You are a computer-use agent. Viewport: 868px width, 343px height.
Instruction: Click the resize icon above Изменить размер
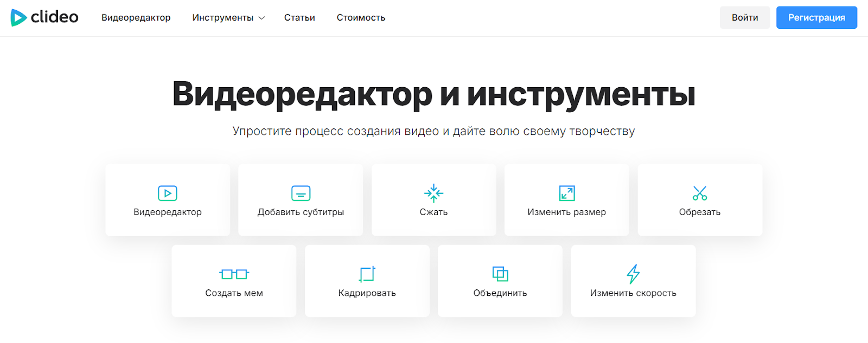(x=567, y=193)
